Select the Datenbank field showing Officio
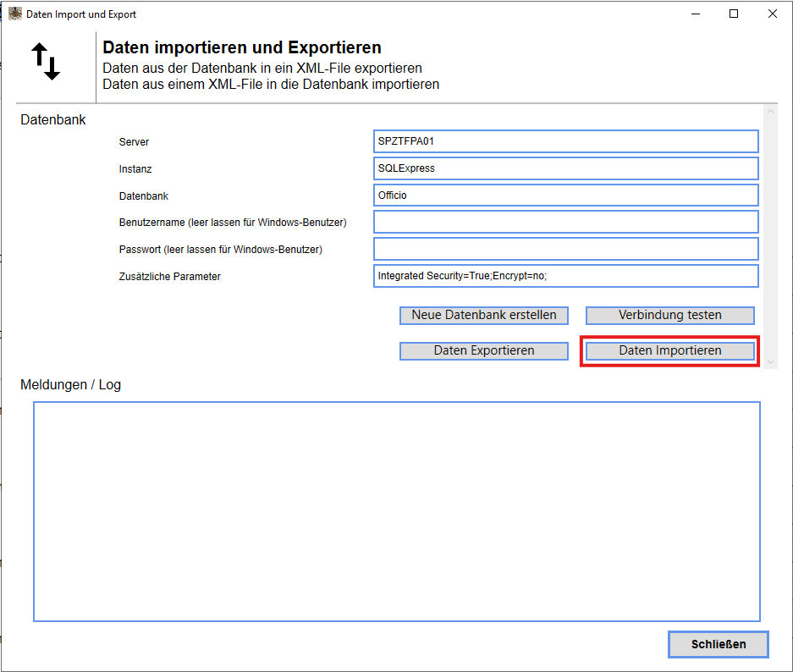Screen dimensions: 793x672 click(x=565, y=196)
